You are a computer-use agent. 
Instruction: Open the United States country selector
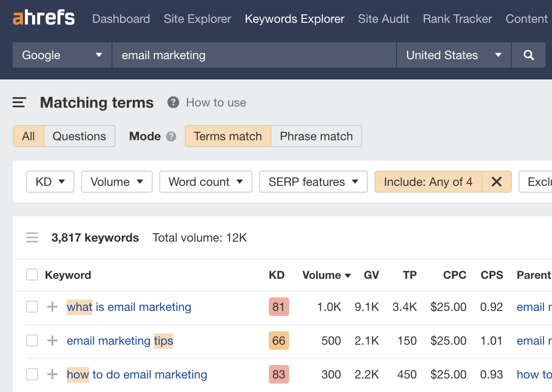click(453, 55)
